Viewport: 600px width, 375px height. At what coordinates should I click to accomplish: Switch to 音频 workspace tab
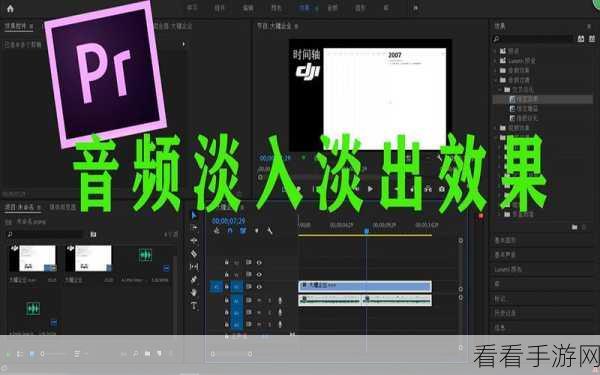click(332, 8)
